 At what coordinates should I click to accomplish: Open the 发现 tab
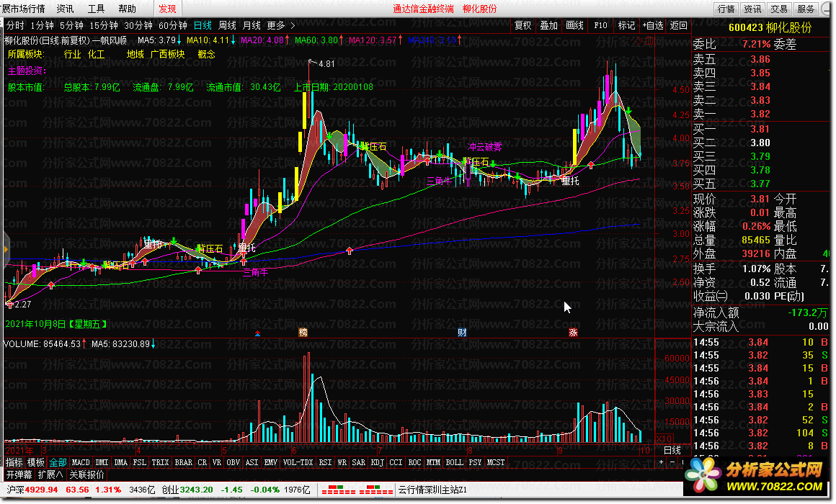[167, 9]
